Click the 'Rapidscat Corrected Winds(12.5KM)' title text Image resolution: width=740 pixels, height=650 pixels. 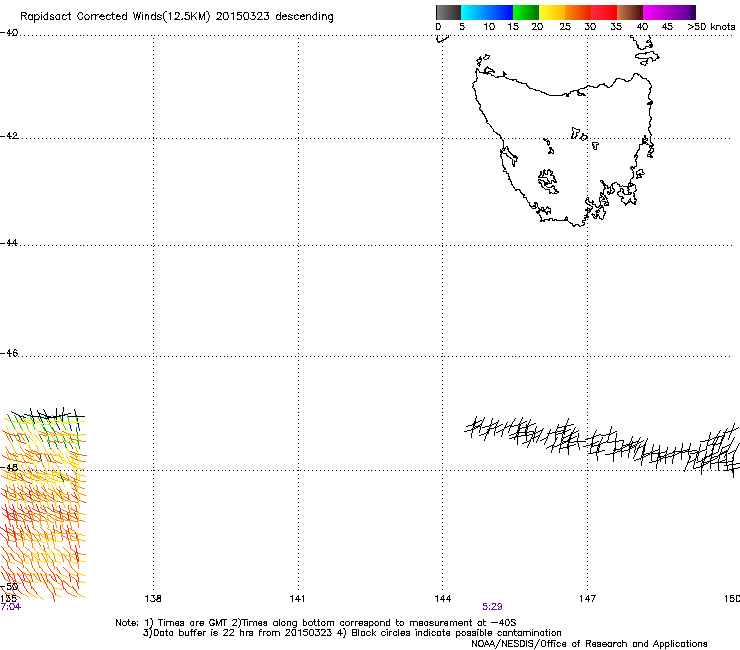coord(115,17)
